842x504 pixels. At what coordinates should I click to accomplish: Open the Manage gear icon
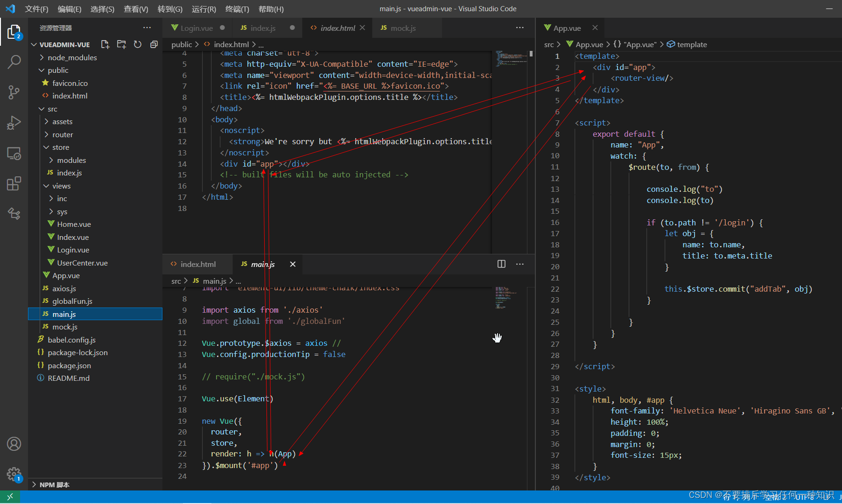coord(14,475)
